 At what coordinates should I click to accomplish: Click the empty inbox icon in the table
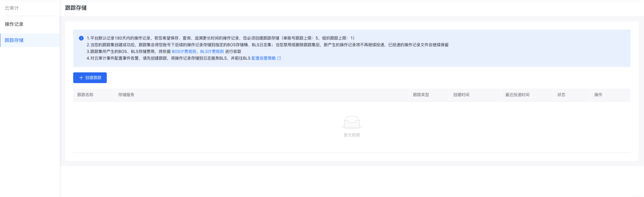(352, 123)
